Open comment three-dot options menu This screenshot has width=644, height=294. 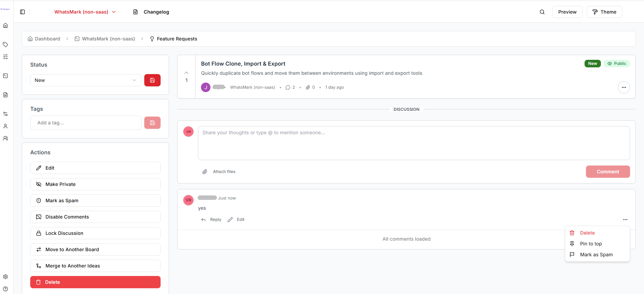pyautogui.click(x=625, y=220)
